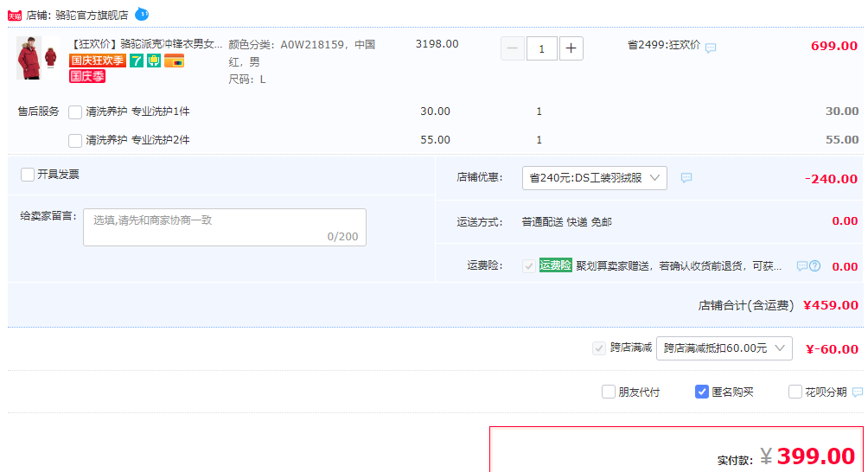Click the -240.00 store discount amount
Image resolution: width=868 pixels, height=472 pixels.
(831, 179)
